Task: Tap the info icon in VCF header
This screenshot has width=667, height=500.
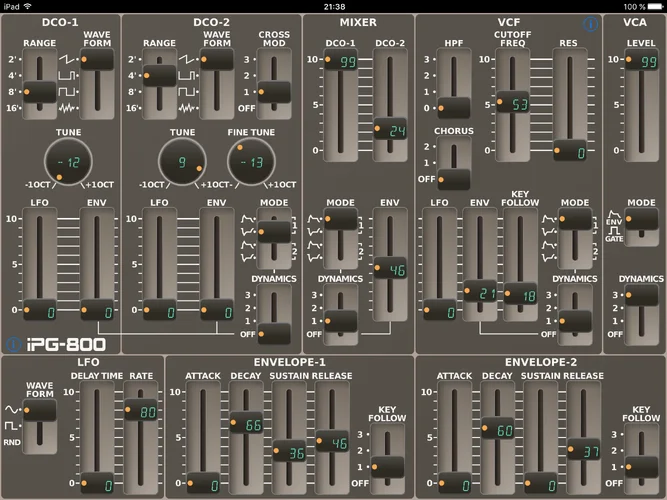Action: (x=590, y=23)
